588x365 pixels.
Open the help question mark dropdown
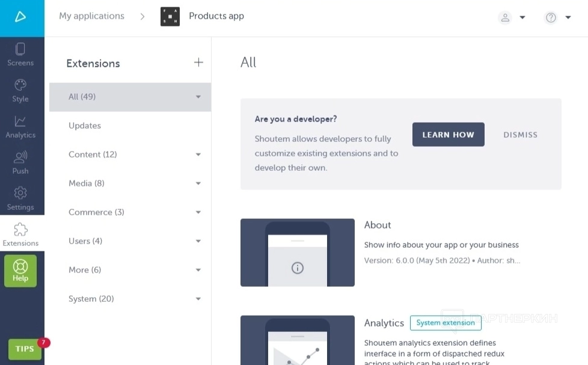pyautogui.click(x=557, y=17)
